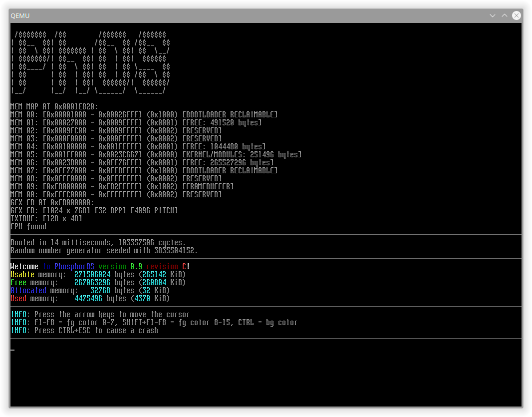The height and width of the screenshot is (417, 532).
Task: Click the 'GFX FB AT 0xFD000000:' line
Action: pos(52,202)
